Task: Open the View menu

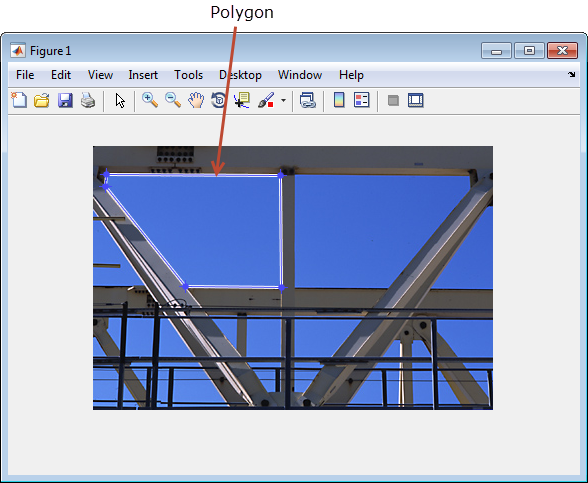Action: click(x=100, y=75)
